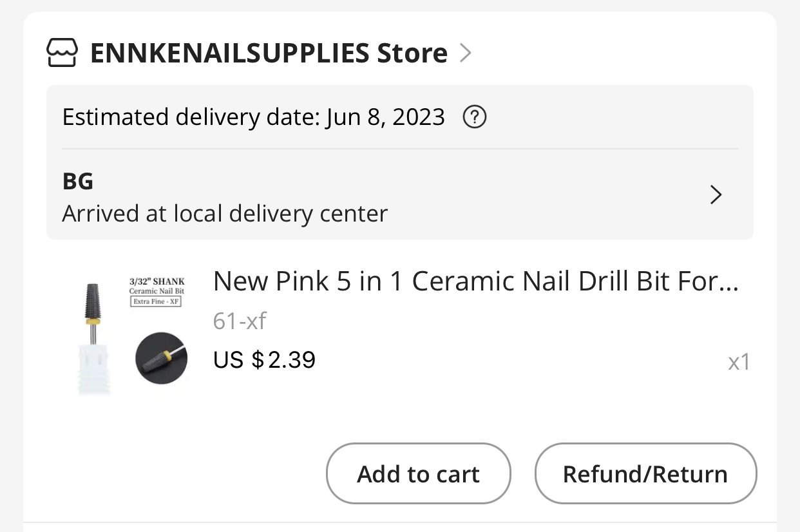Click the storefront icon beside store name
This screenshot has height=532, width=800.
pos(62,53)
